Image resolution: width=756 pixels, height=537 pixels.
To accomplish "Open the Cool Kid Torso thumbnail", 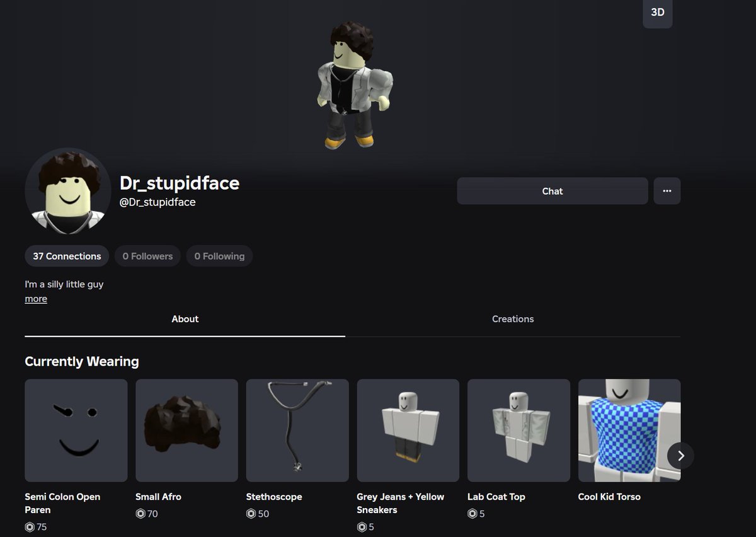I will pyautogui.click(x=629, y=430).
